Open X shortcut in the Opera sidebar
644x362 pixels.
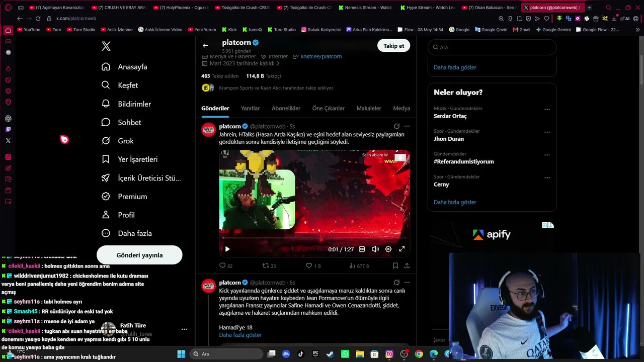pos(8,141)
